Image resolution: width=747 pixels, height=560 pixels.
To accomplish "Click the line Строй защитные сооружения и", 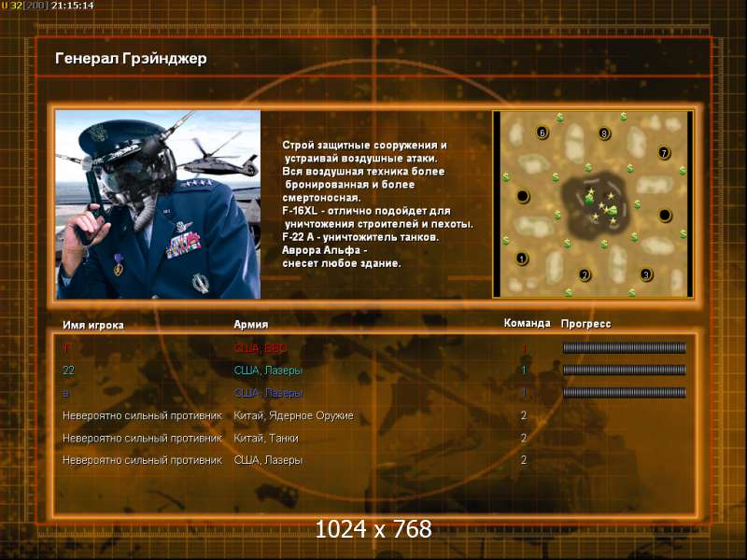I will pos(364,146).
